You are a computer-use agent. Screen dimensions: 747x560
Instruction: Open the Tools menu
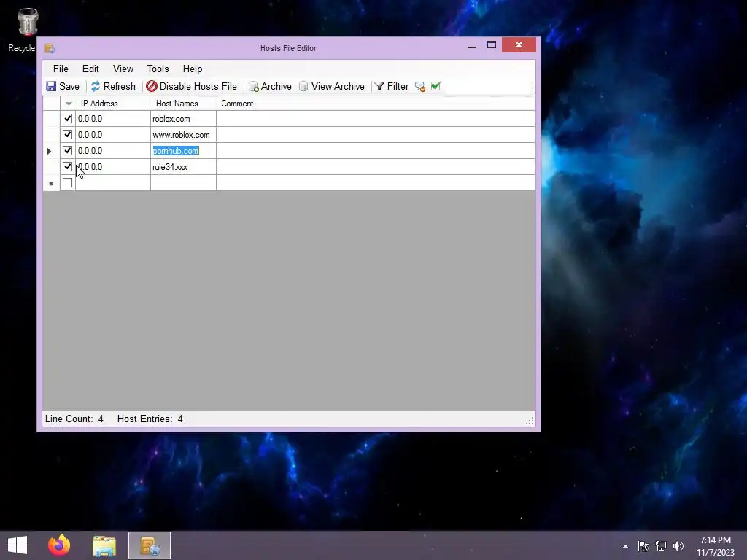[158, 69]
